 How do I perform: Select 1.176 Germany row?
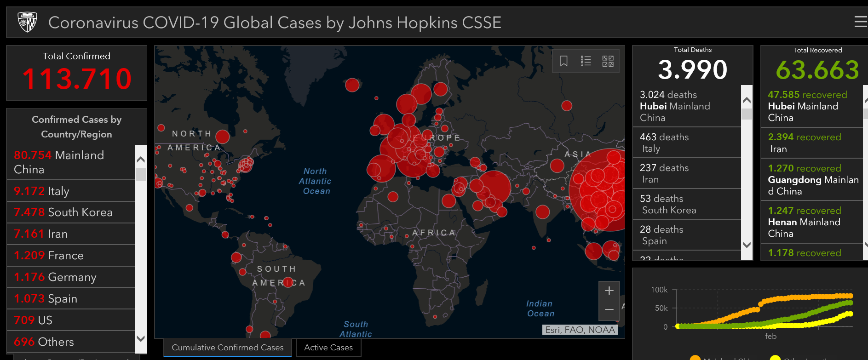(71, 277)
